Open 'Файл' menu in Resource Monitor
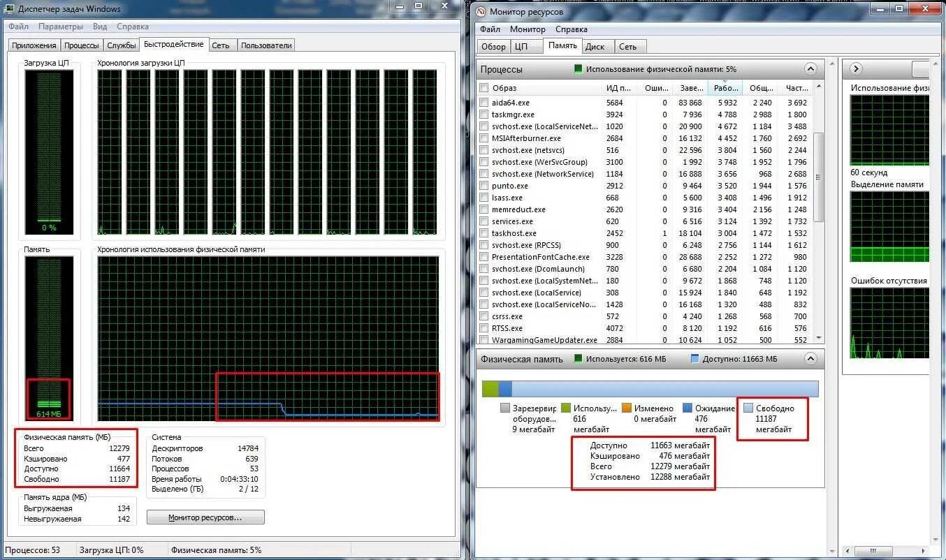Image resolution: width=946 pixels, height=560 pixels. [490, 29]
